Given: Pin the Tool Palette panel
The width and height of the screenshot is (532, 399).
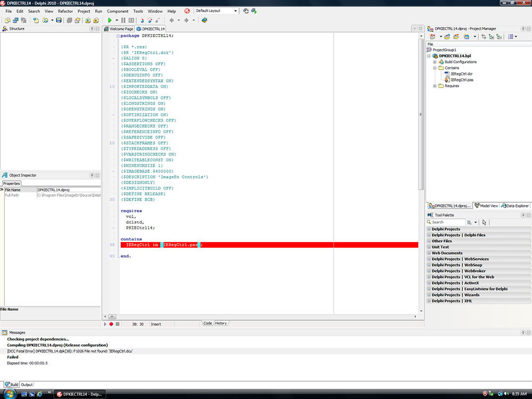Looking at the screenshot, I should tap(523, 215).
